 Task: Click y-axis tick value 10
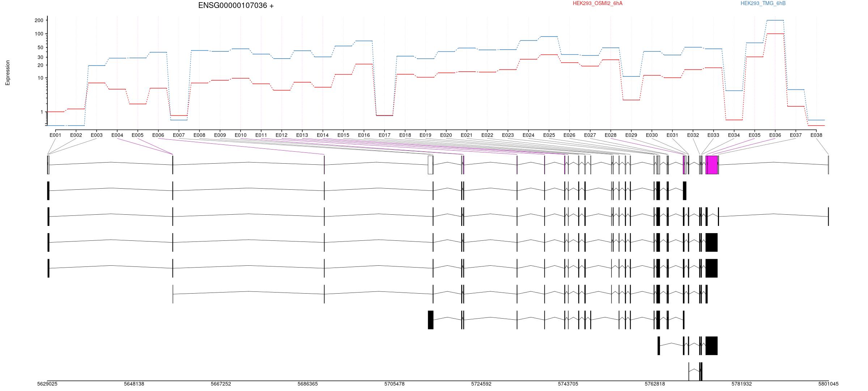point(40,78)
